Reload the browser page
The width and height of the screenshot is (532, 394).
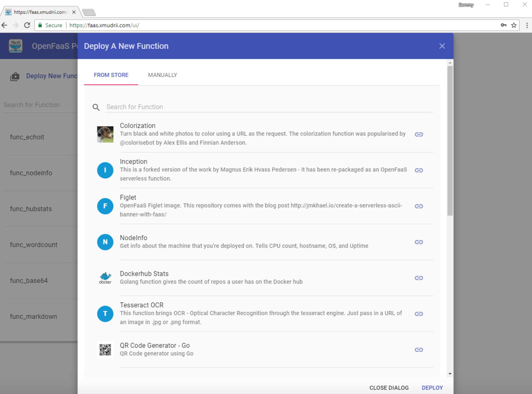(x=27, y=25)
